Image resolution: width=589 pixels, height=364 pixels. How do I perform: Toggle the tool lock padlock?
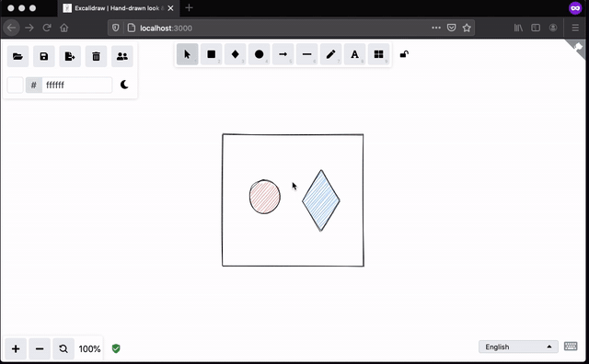[404, 54]
